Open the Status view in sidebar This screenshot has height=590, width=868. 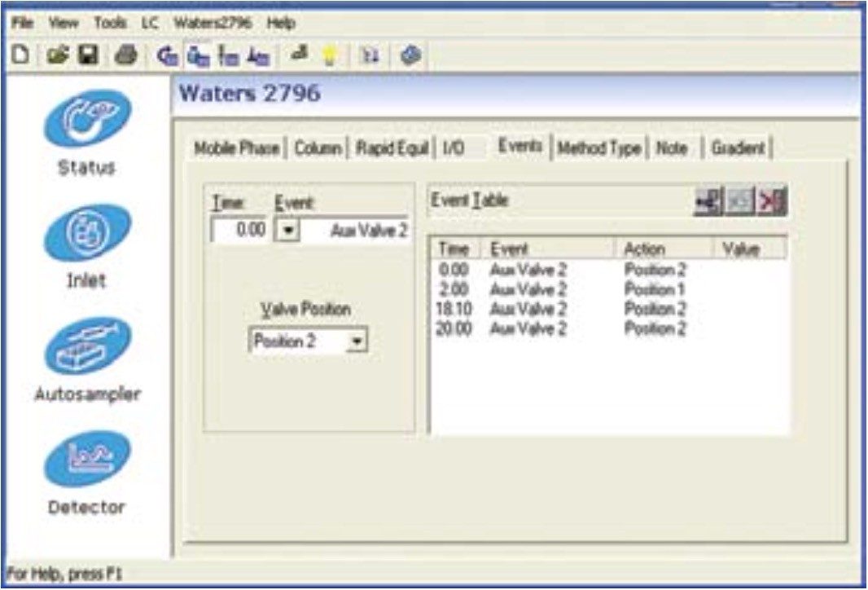point(87,133)
